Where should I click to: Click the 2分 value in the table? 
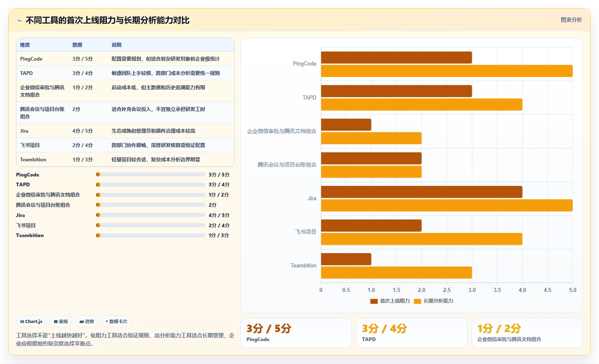click(76, 109)
